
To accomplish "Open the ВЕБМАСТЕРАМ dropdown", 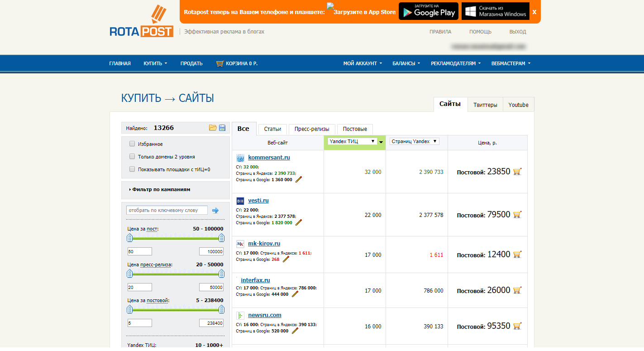I will coord(510,63).
